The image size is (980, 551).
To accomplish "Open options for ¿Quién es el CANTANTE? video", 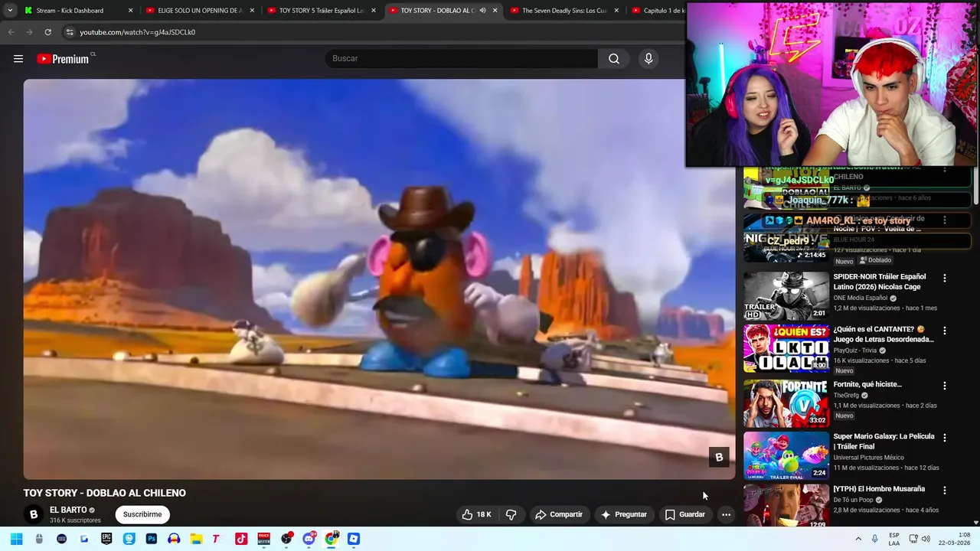I will point(945,331).
